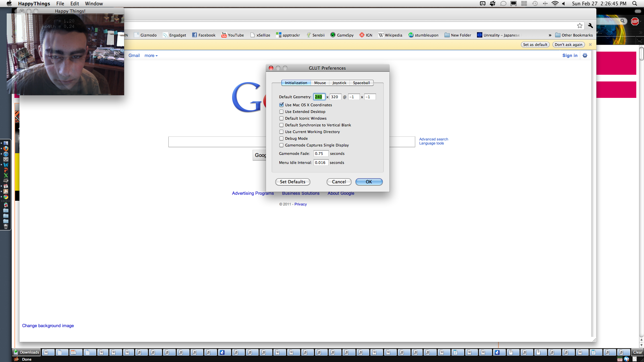644x362 pixels.
Task: Open the wrench settings menu icon
Action: [x=590, y=26]
